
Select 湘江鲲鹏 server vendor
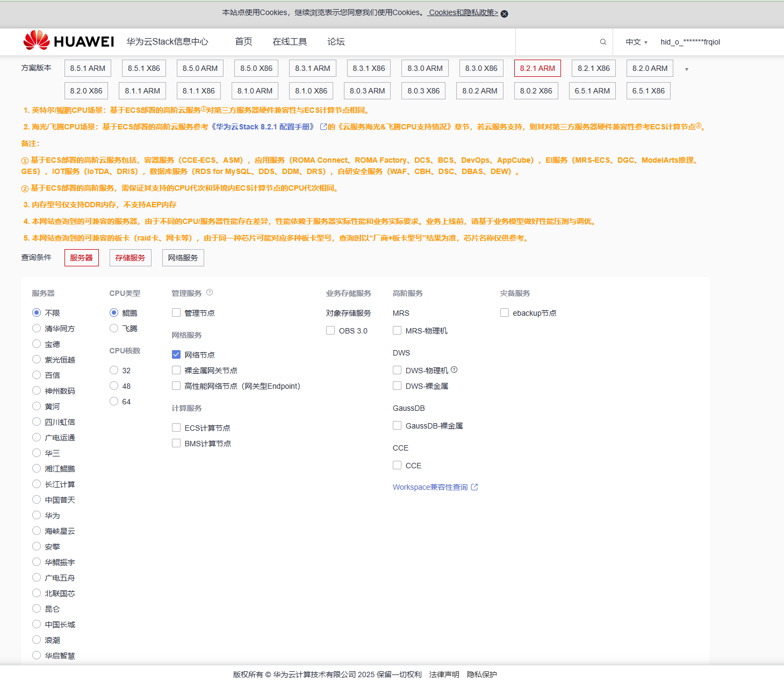37,468
